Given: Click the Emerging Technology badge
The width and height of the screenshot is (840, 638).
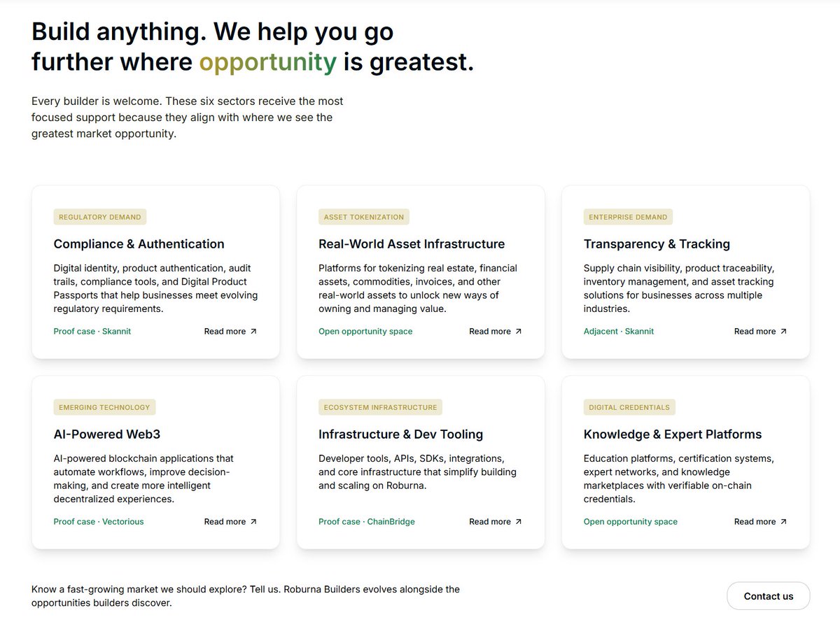Looking at the screenshot, I should pyautogui.click(x=104, y=407).
